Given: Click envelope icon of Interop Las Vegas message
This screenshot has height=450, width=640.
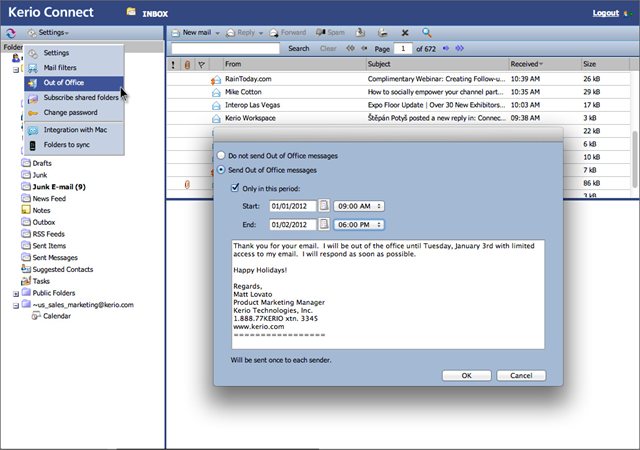Looking at the screenshot, I should coord(216,106).
